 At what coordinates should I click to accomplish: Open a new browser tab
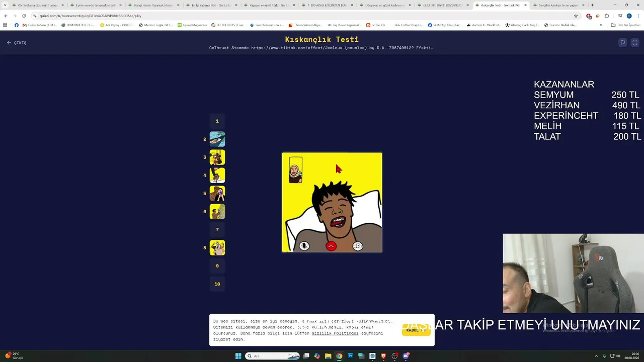pyautogui.click(x=592, y=5)
